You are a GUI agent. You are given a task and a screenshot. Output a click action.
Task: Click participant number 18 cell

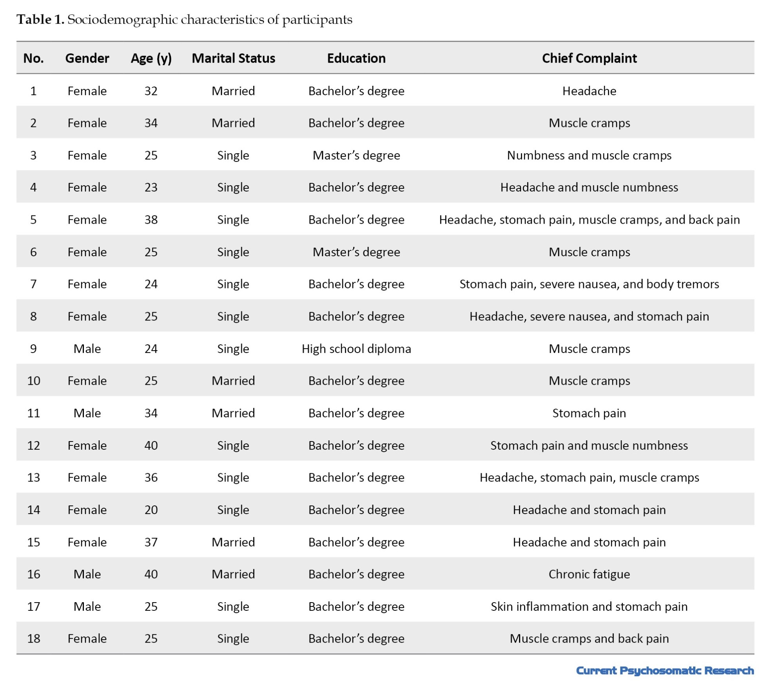(33, 639)
